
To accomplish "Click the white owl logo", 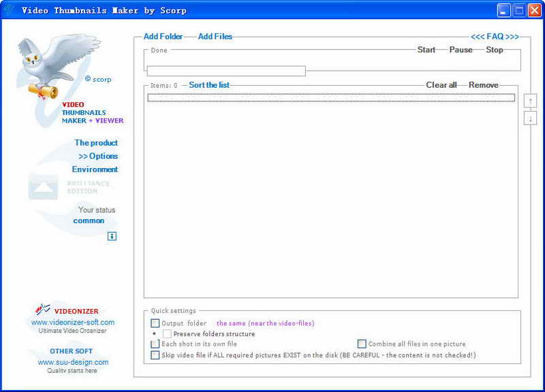I will (x=56, y=66).
